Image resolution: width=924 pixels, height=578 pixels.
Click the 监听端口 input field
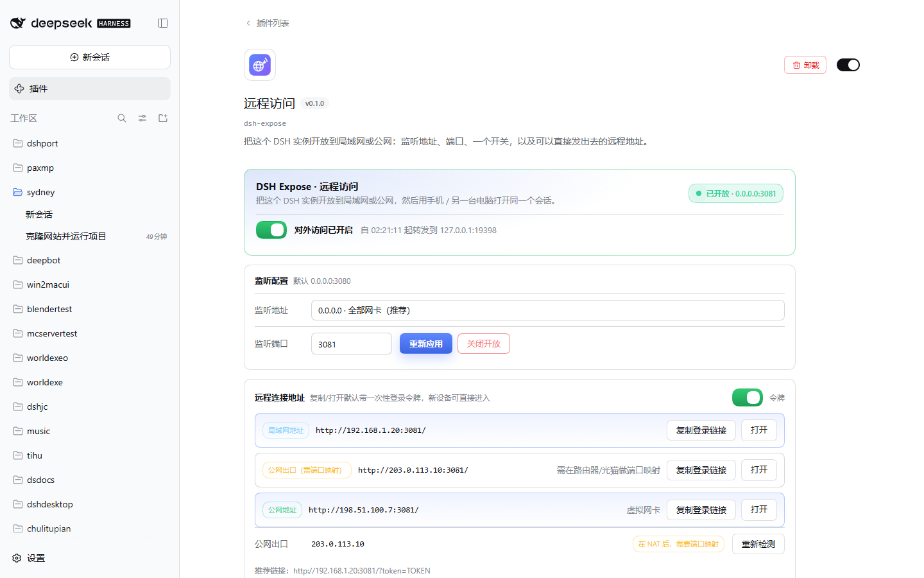pyautogui.click(x=352, y=344)
